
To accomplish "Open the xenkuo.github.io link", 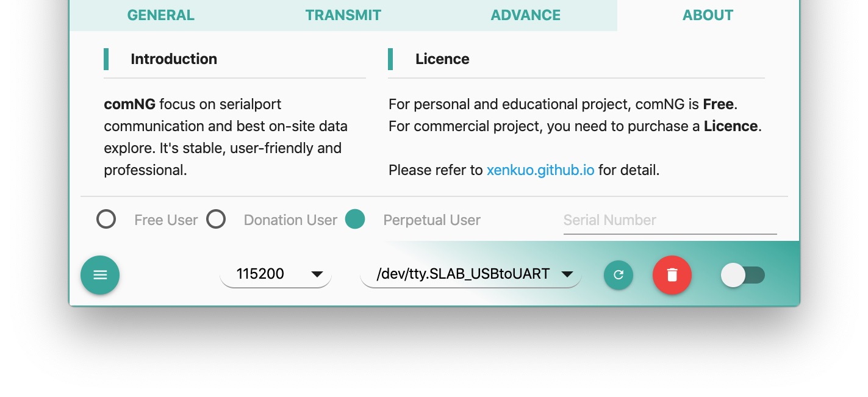I will click(x=540, y=170).
